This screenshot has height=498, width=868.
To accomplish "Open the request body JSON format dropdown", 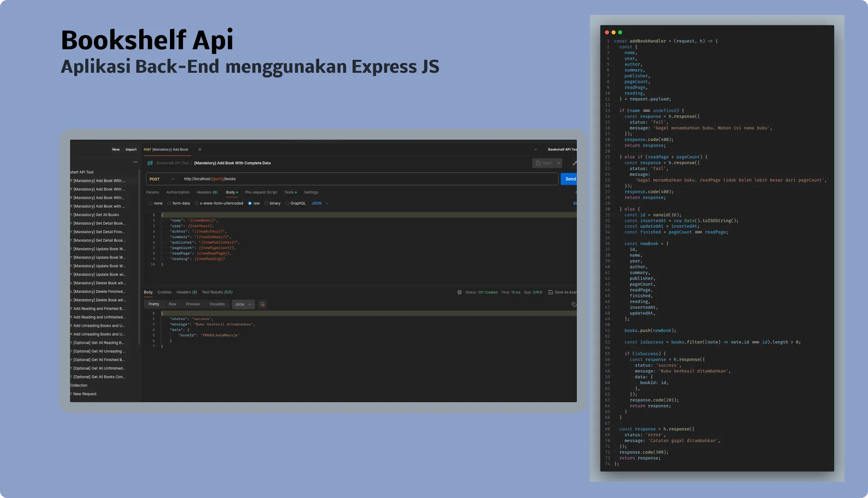I will click(x=320, y=203).
